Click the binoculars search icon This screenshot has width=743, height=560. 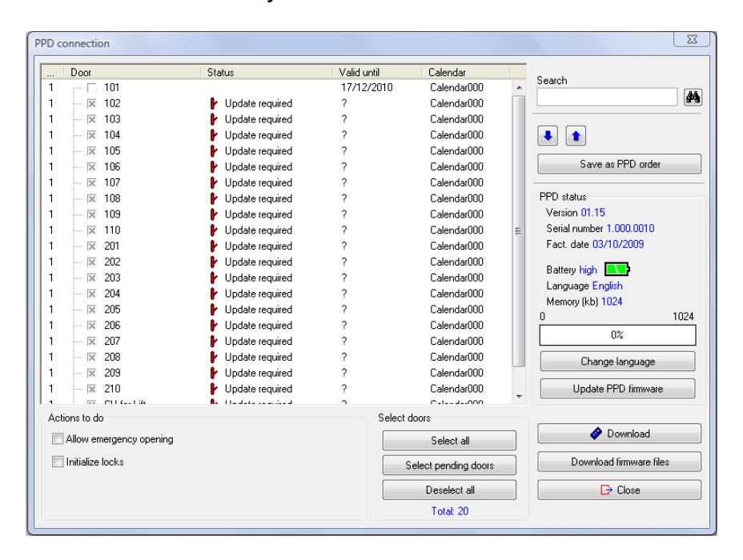pyautogui.click(x=693, y=97)
